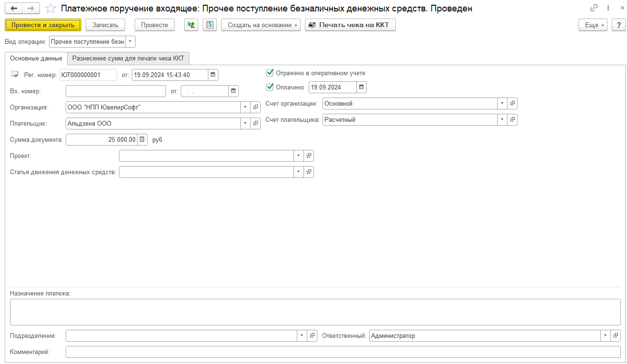Click the Сумма документа amount field
The image size is (627, 364).
(101, 139)
